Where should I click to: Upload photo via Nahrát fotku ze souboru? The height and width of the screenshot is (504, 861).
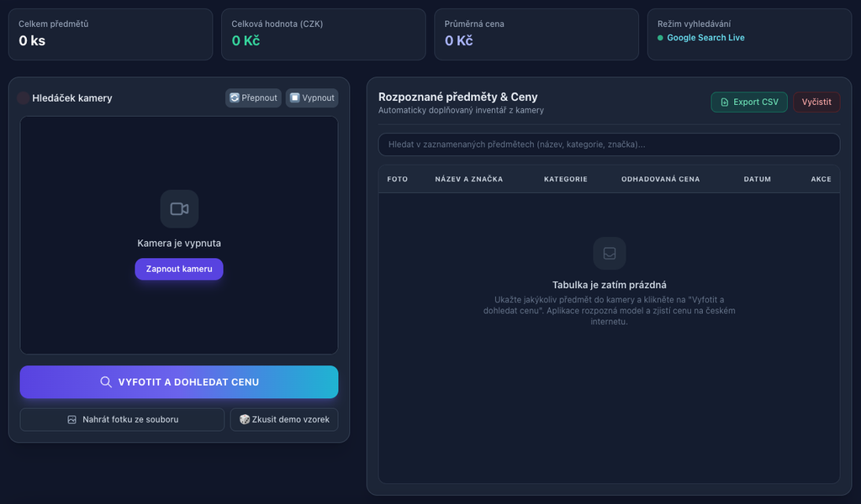click(x=122, y=419)
